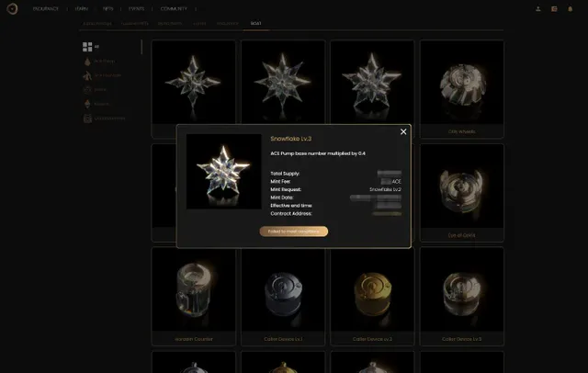Open the Eye of Gods card image
Screen dimensions: 588x373
(461, 186)
